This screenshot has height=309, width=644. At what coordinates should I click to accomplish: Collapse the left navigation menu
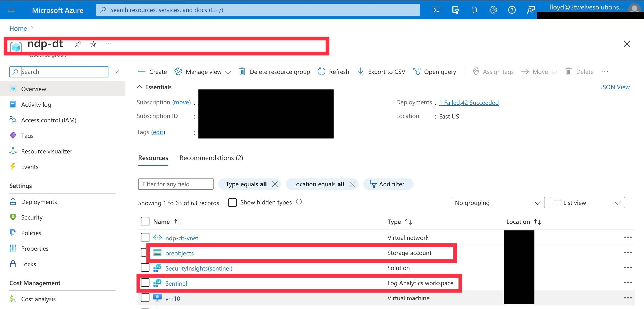pos(117,72)
